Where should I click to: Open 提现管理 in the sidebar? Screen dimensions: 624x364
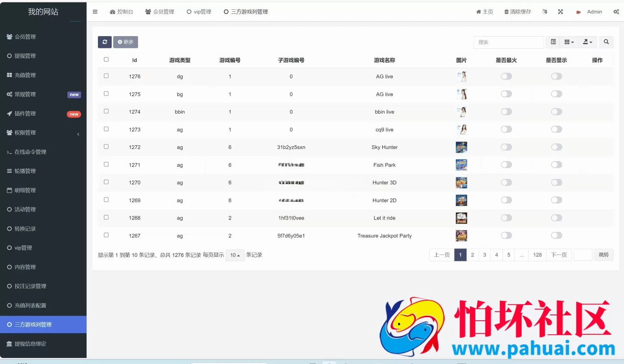click(x=43, y=56)
